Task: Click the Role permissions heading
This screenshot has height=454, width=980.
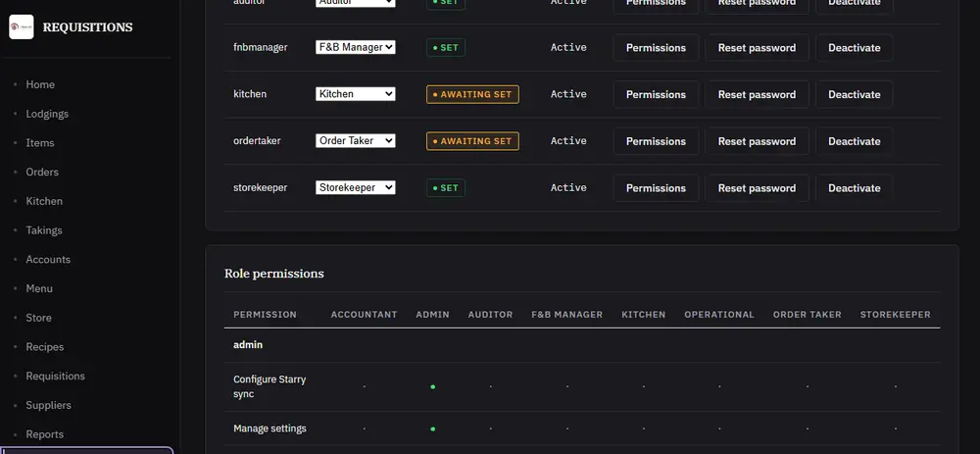Action: 274,274
